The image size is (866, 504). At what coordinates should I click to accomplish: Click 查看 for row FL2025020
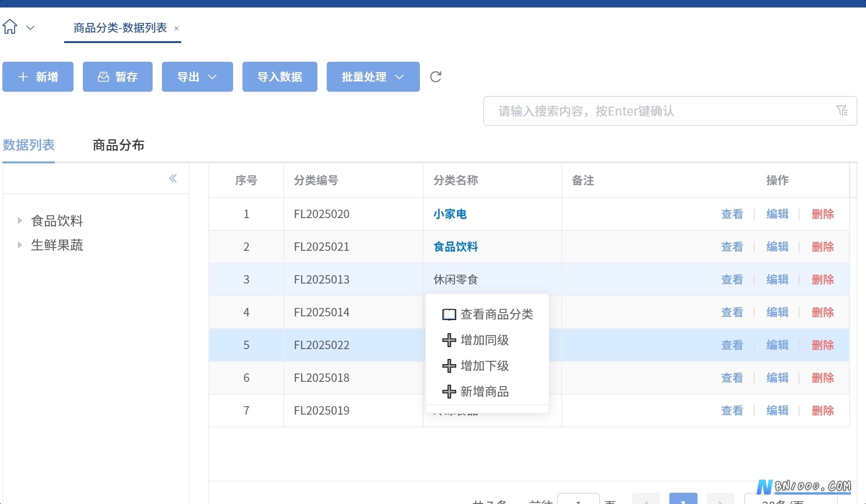tap(732, 214)
